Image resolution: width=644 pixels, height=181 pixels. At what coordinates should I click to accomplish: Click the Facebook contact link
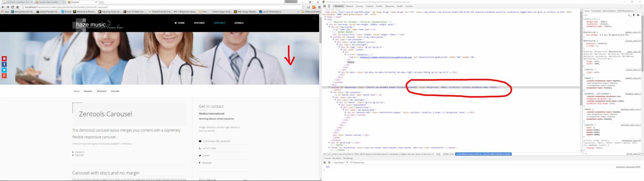207,163
